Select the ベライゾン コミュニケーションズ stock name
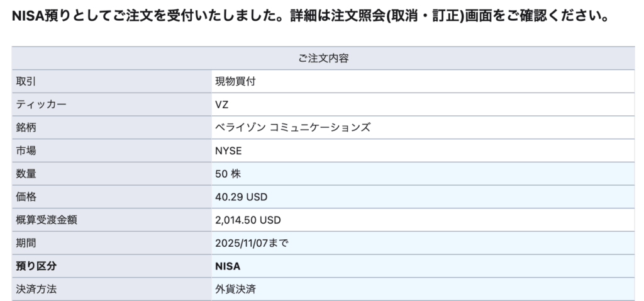Image resolution: width=644 pixels, height=301 pixels. tap(292, 128)
